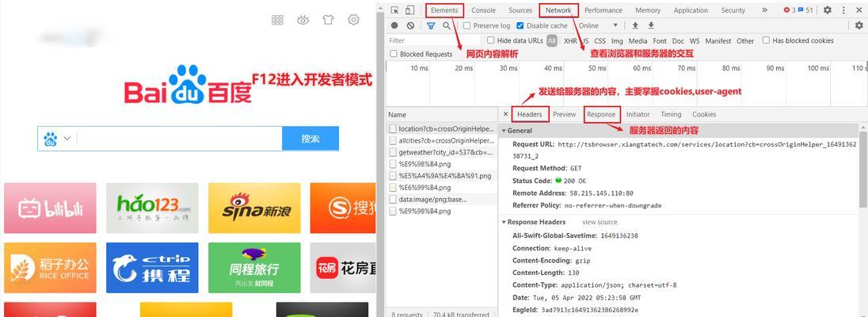Click the network Filter text field
The image size is (868, 317).
[x=433, y=41]
